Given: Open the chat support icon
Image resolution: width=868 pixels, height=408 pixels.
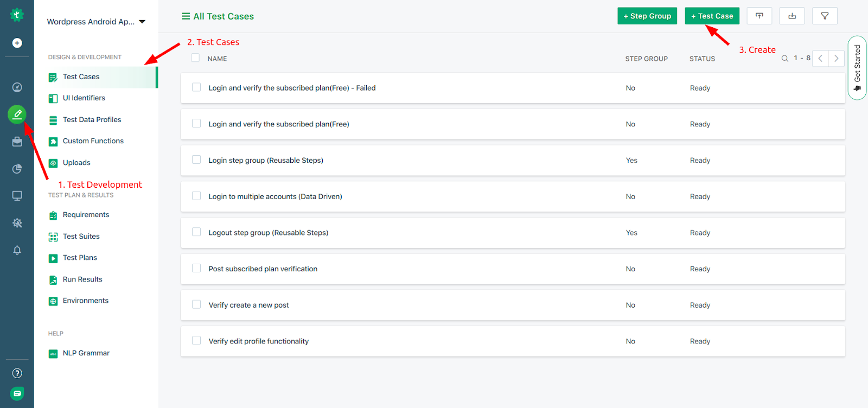Looking at the screenshot, I should tap(17, 393).
